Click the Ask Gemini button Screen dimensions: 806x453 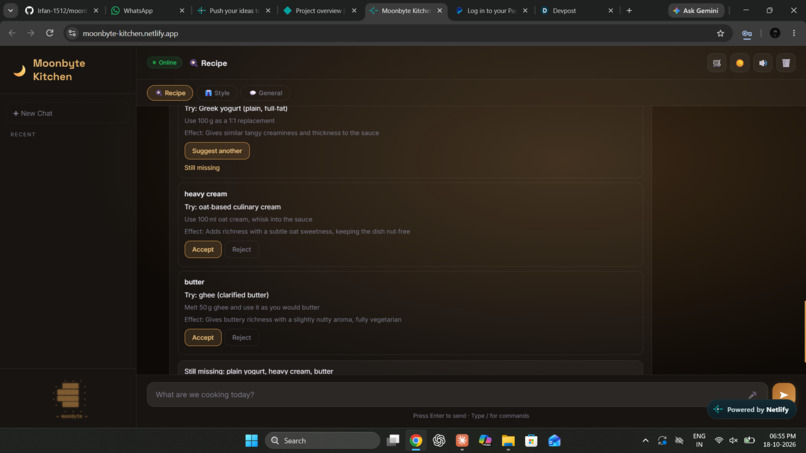696,10
